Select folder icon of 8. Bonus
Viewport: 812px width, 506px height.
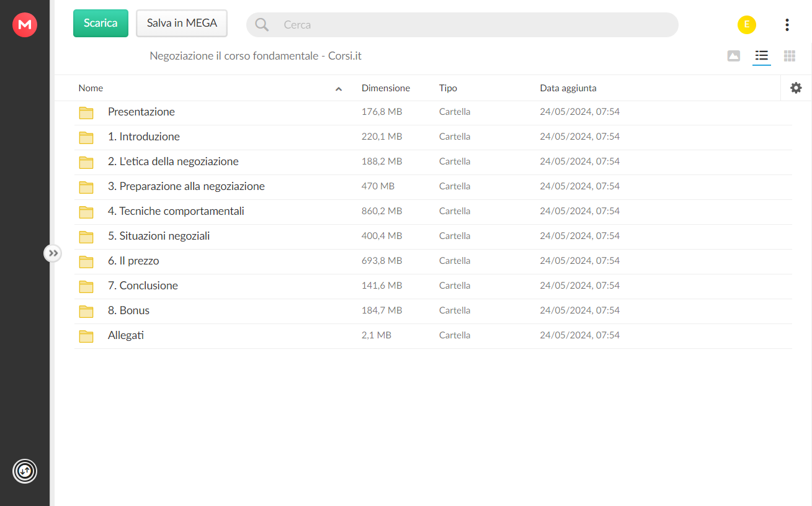pyautogui.click(x=86, y=311)
